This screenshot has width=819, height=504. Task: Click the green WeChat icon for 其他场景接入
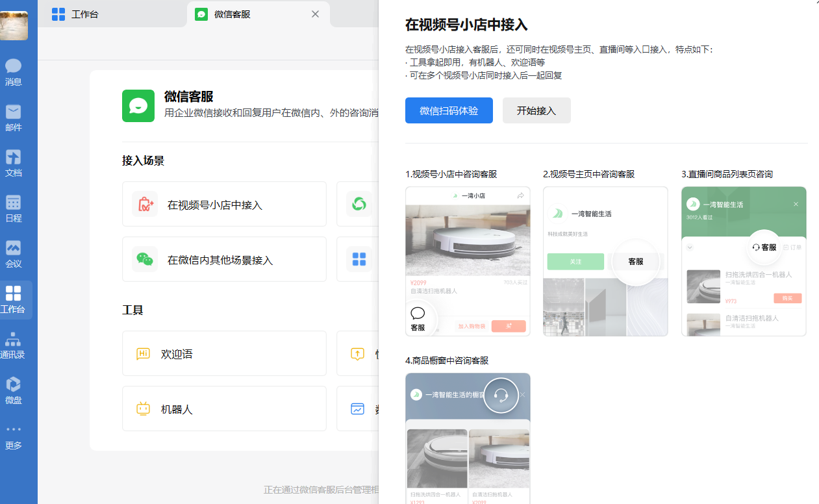point(145,259)
